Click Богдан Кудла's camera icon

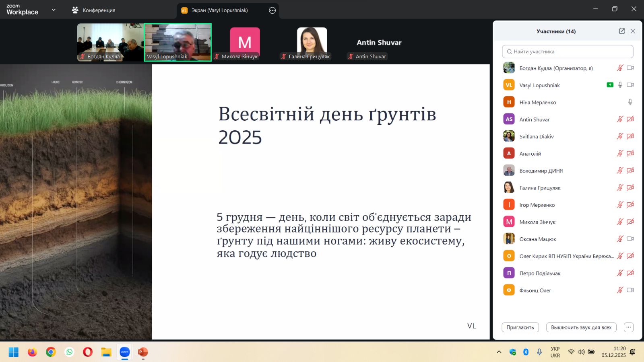pyautogui.click(x=630, y=68)
